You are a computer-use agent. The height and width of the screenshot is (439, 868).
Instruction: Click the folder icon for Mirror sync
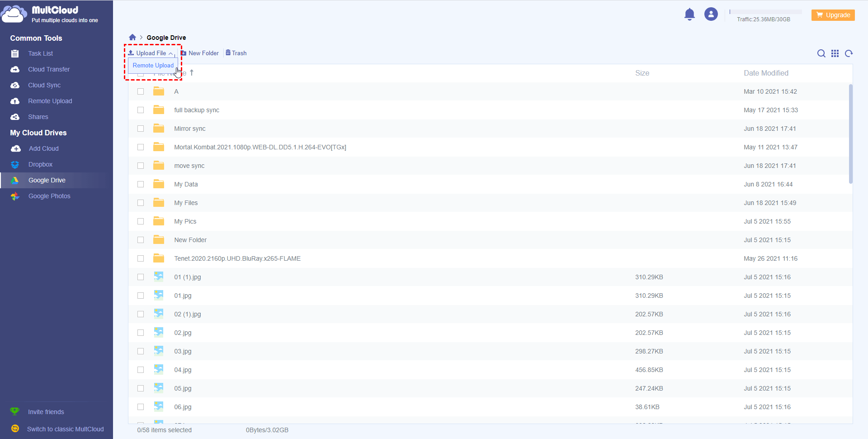point(159,128)
